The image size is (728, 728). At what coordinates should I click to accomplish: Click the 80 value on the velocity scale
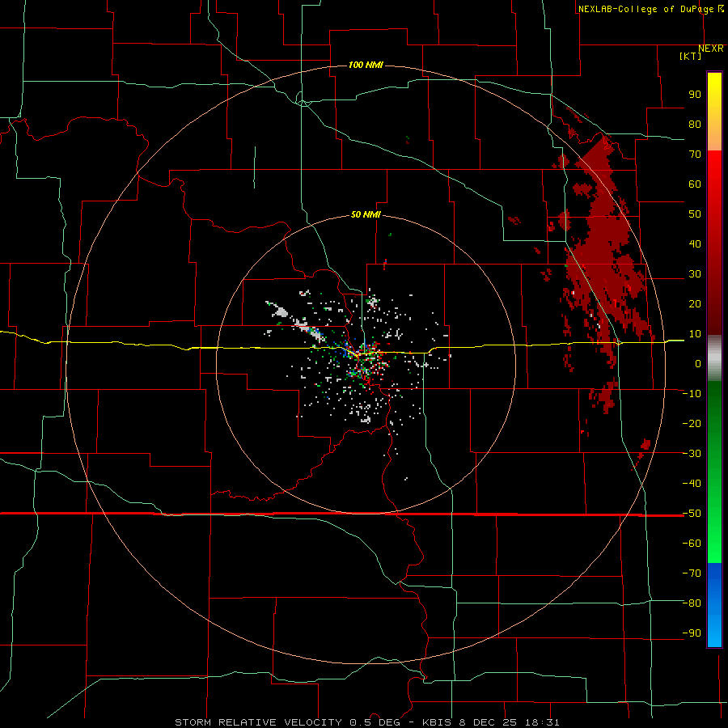[695, 124]
